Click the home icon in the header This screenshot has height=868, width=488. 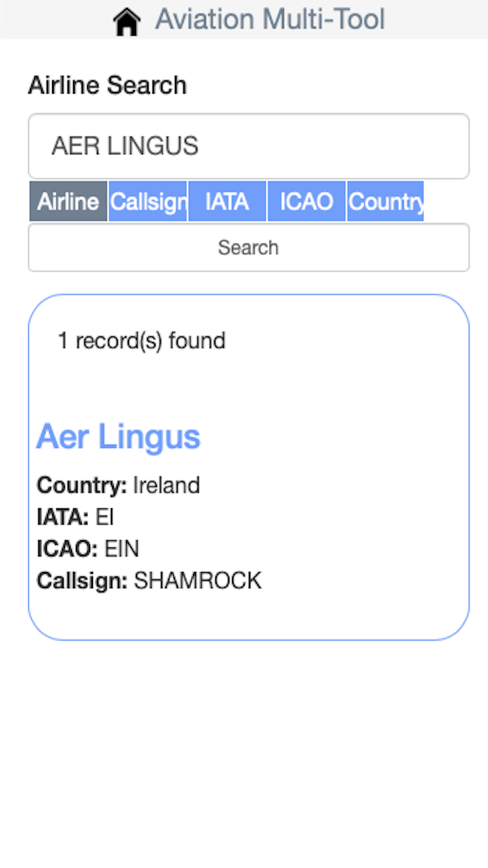pos(127,21)
